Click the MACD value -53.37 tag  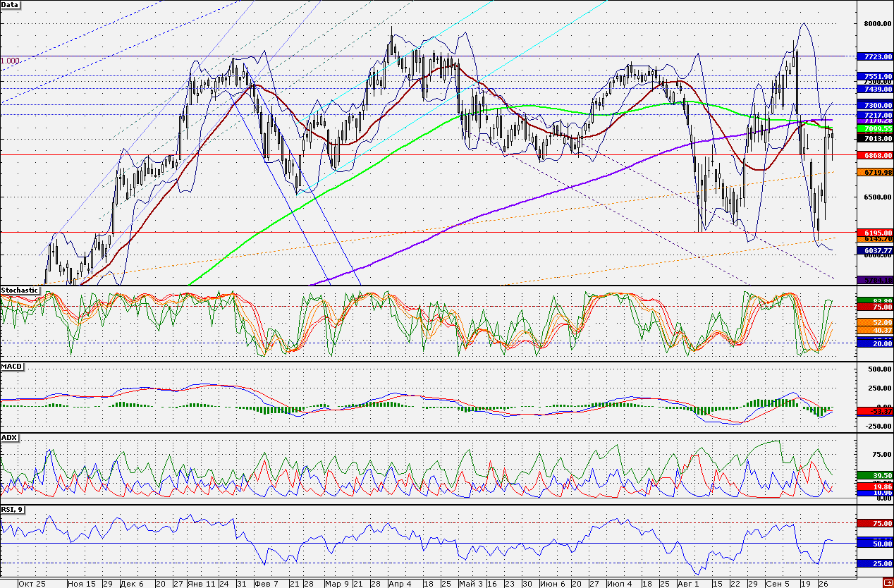click(874, 411)
